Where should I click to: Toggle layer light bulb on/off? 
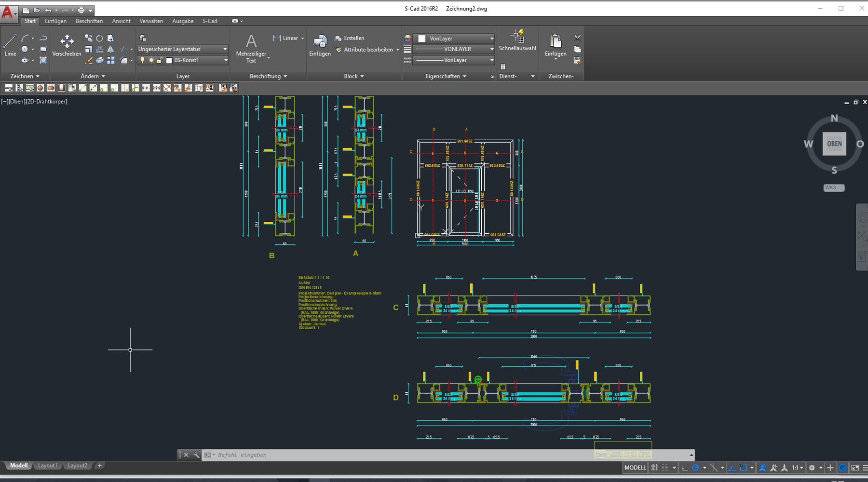tap(142, 60)
